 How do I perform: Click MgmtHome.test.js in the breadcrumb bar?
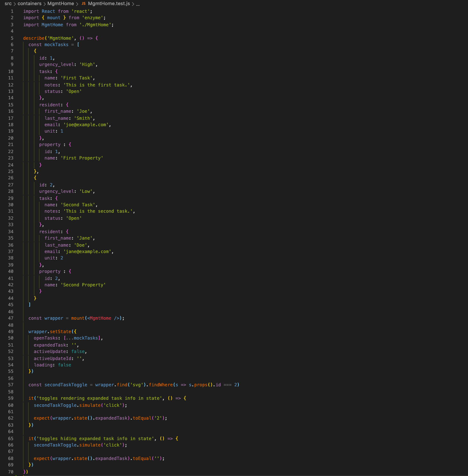point(108,4)
